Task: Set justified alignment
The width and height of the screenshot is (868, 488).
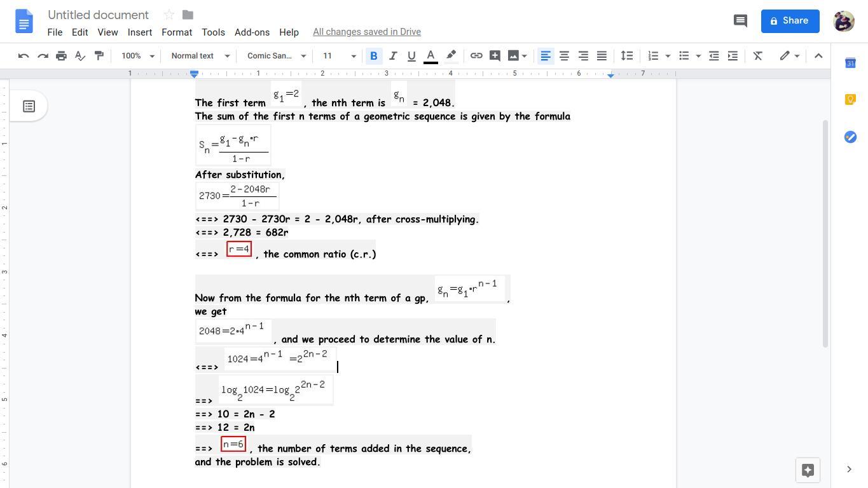Action: (602, 56)
